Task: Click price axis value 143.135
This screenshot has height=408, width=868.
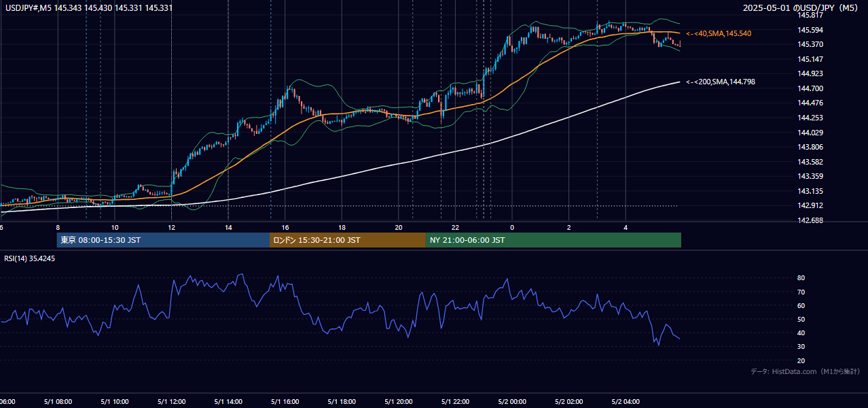Action: pos(810,191)
